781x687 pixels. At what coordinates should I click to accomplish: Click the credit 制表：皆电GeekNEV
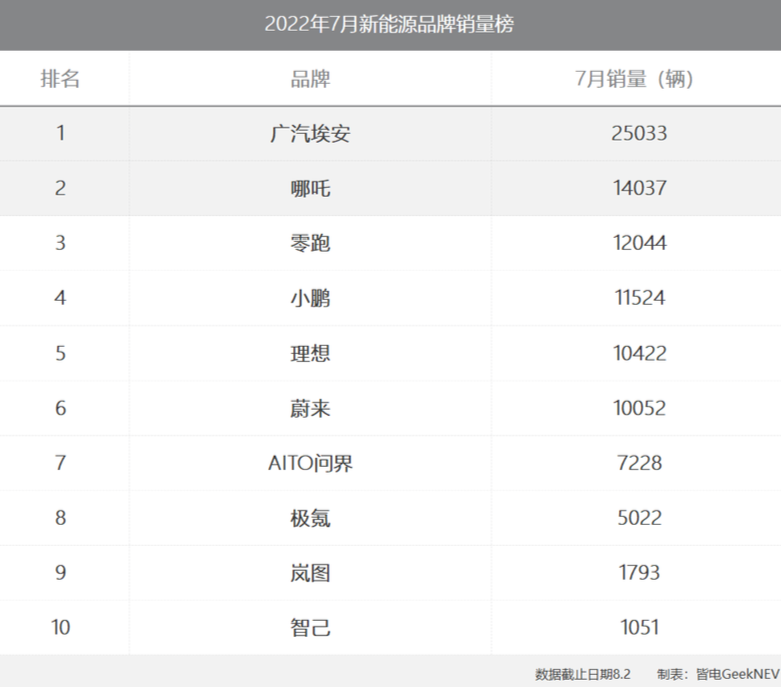[x=718, y=674]
